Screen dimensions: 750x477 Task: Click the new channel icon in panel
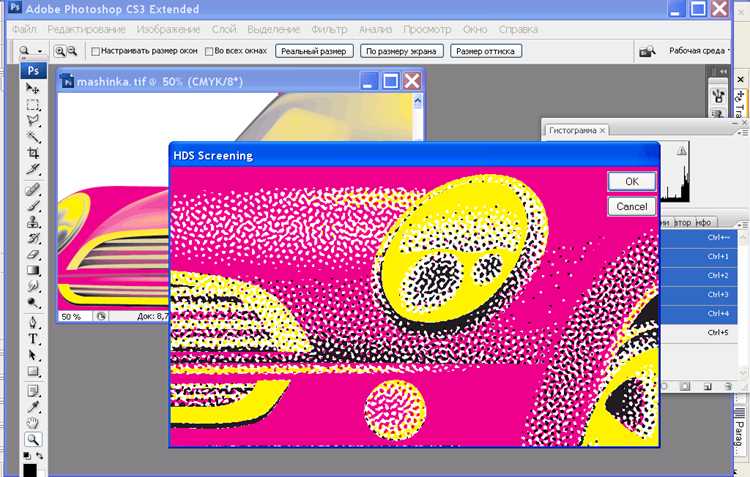[708, 386]
